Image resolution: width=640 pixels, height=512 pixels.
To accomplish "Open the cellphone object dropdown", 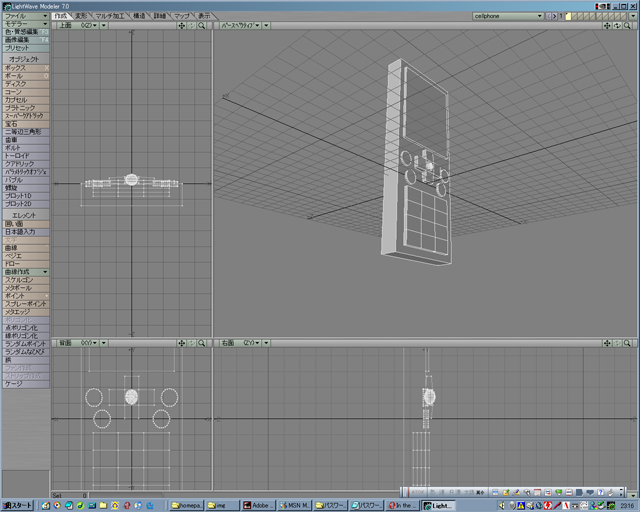I will (x=508, y=16).
